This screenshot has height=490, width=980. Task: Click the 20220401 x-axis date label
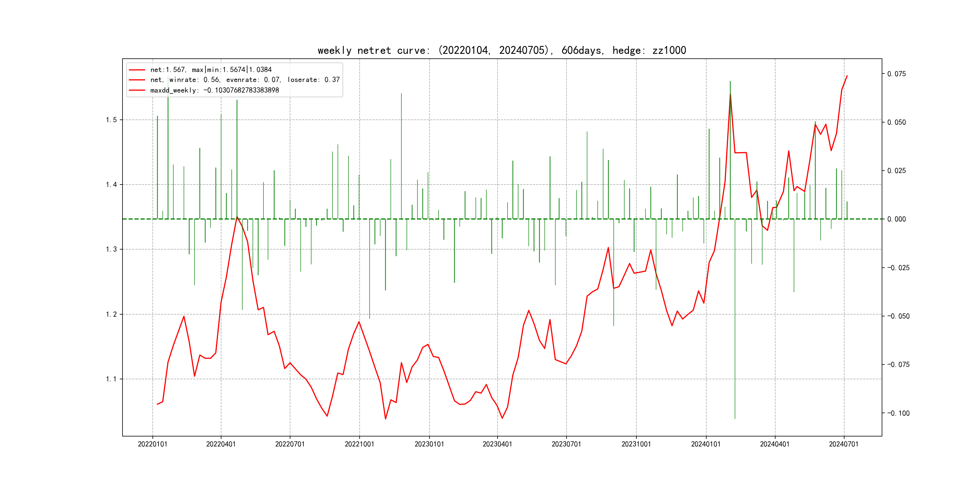[x=221, y=444]
